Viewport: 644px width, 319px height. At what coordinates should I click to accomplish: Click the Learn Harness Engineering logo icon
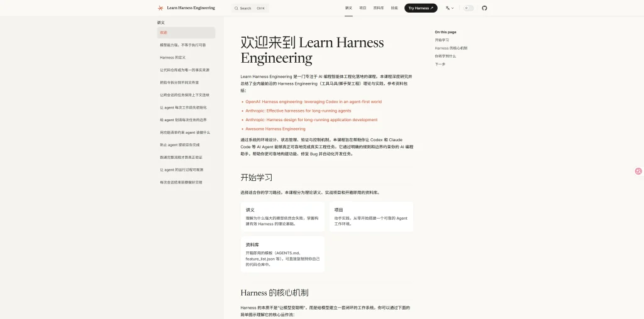pyautogui.click(x=160, y=8)
